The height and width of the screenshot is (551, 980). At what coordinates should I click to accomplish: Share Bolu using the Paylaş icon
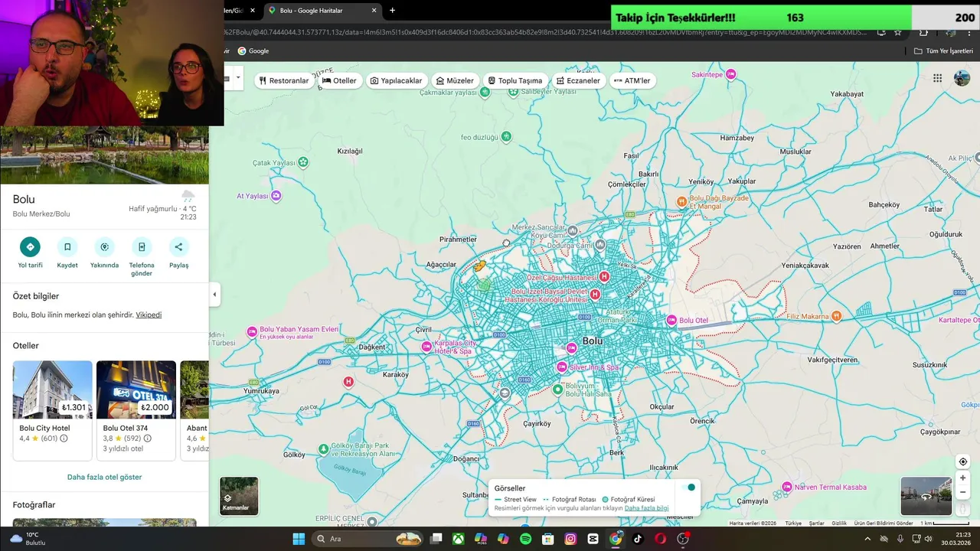pyautogui.click(x=178, y=246)
